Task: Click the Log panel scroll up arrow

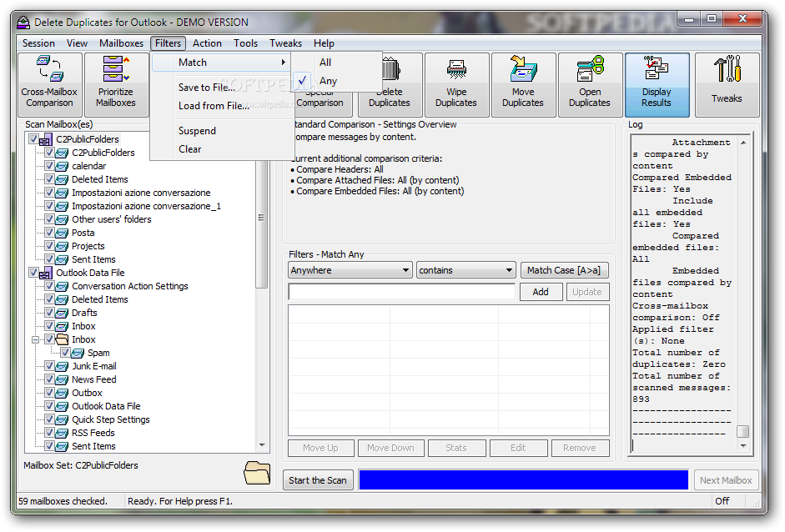Action: (743, 143)
